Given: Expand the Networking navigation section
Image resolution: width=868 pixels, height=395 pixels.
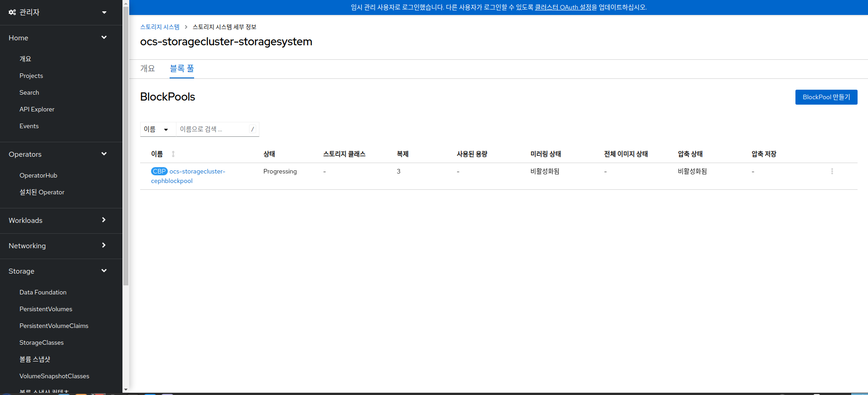Looking at the screenshot, I should 58,246.
